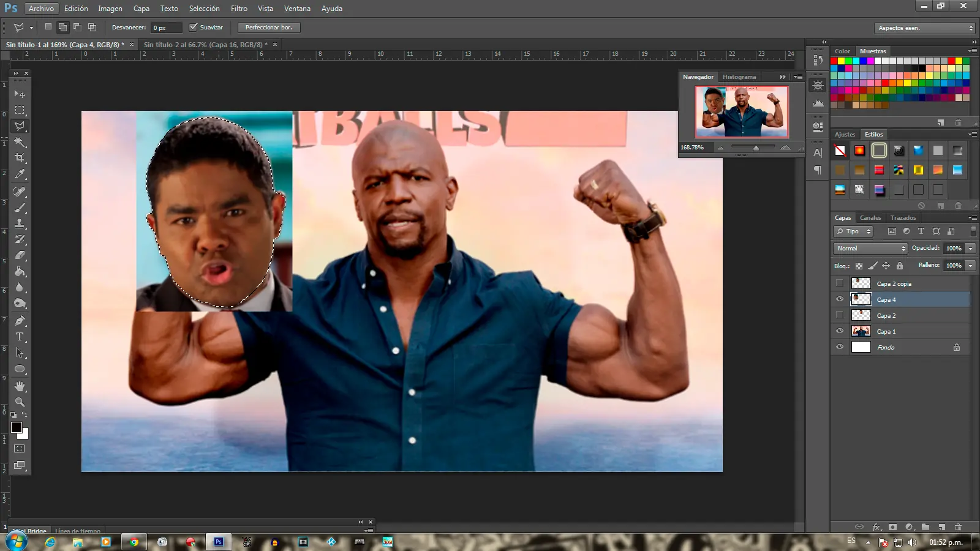Click the Navigator zoom slider handle
This screenshot has width=980, height=551.
point(756,148)
